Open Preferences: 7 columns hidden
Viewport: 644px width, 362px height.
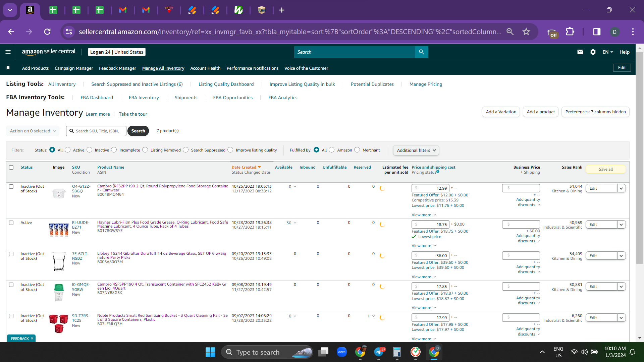click(x=595, y=112)
